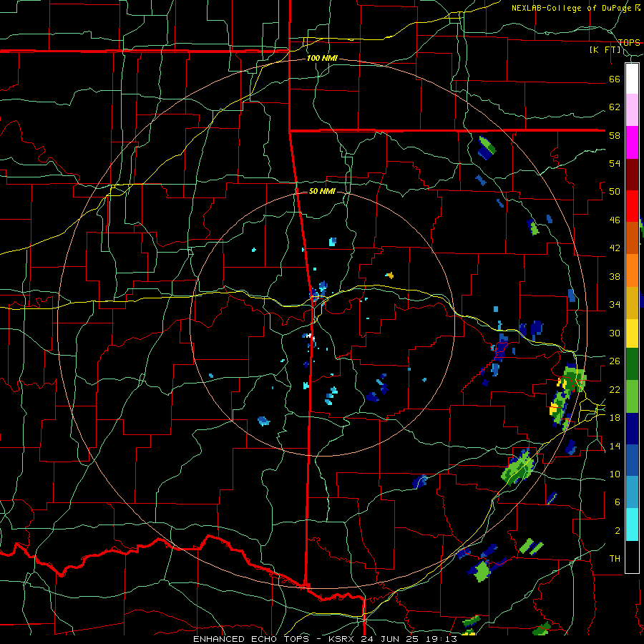Click the "46" scale value
Screen dimensions: 644x644
point(615,220)
